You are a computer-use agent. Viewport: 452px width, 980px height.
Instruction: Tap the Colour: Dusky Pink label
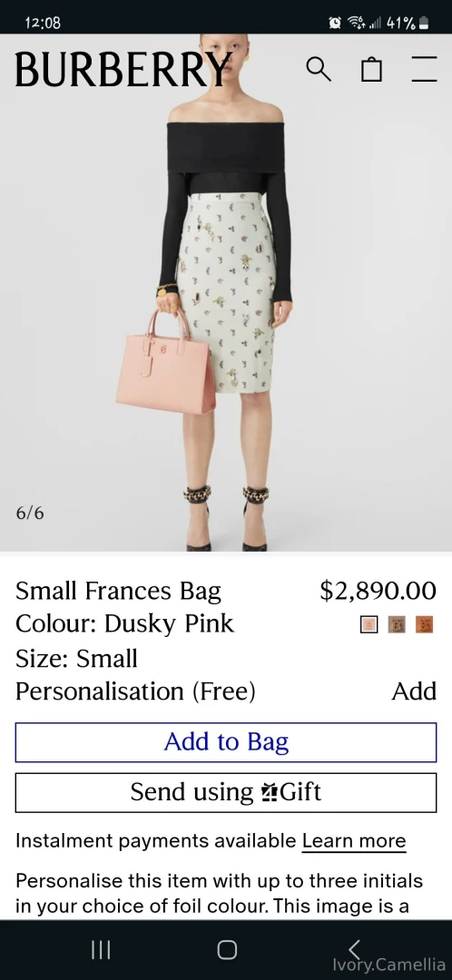(124, 623)
